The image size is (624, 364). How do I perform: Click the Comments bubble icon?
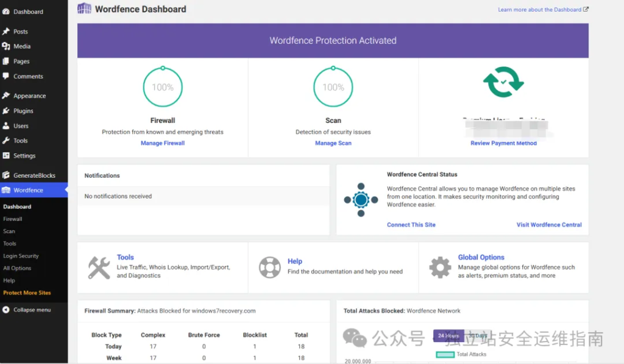5,76
